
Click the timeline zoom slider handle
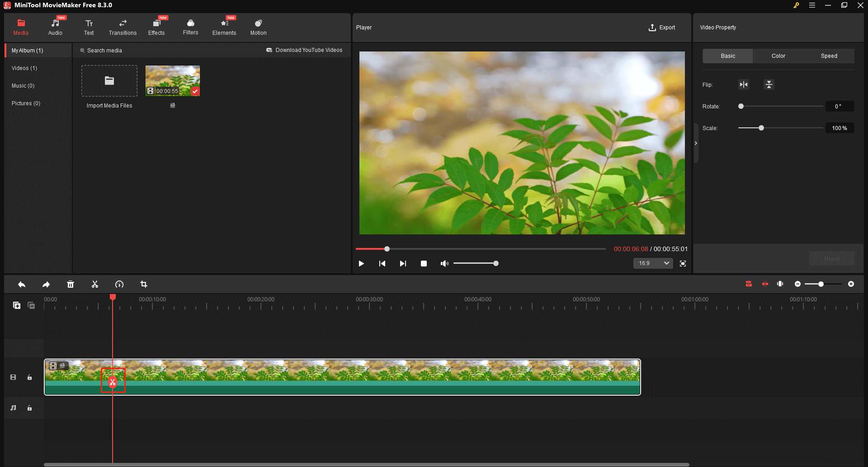pyautogui.click(x=821, y=284)
